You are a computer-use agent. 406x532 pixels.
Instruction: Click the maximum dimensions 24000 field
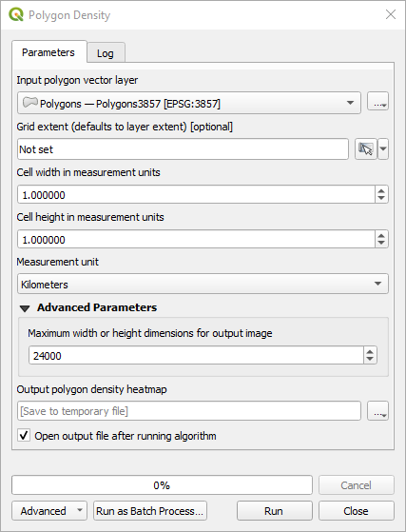coord(196,355)
